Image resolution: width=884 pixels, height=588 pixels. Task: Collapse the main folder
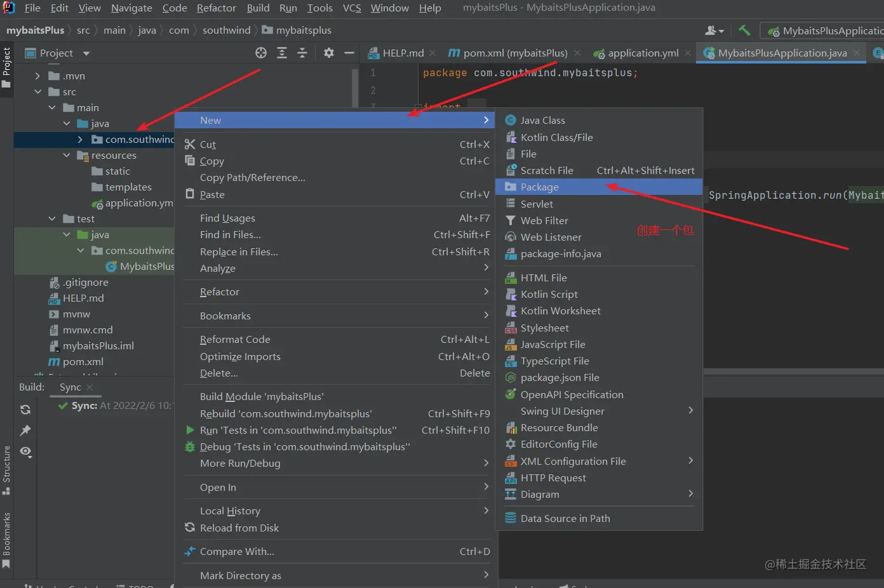point(52,108)
